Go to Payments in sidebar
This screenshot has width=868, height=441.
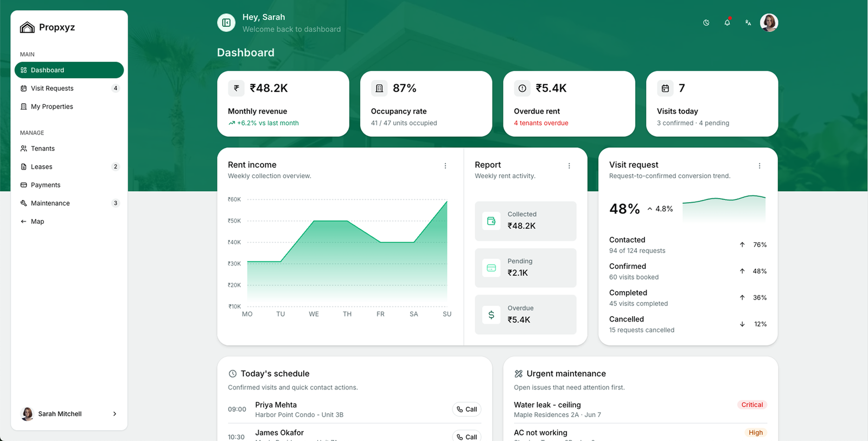(x=69, y=185)
